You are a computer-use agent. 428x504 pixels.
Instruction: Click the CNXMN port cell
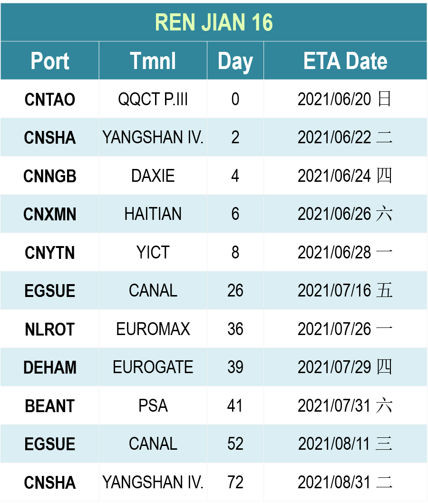click(x=50, y=214)
